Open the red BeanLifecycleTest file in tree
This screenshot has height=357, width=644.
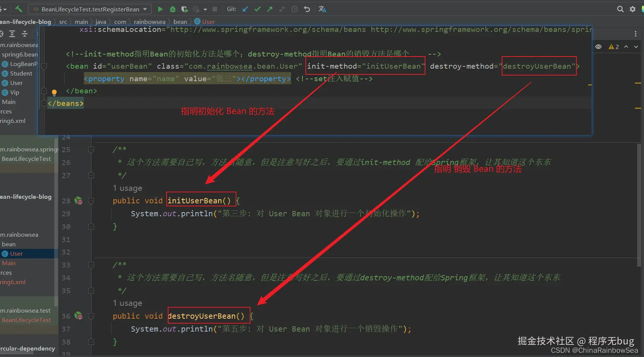pyautogui.click(x=26, y=320)
